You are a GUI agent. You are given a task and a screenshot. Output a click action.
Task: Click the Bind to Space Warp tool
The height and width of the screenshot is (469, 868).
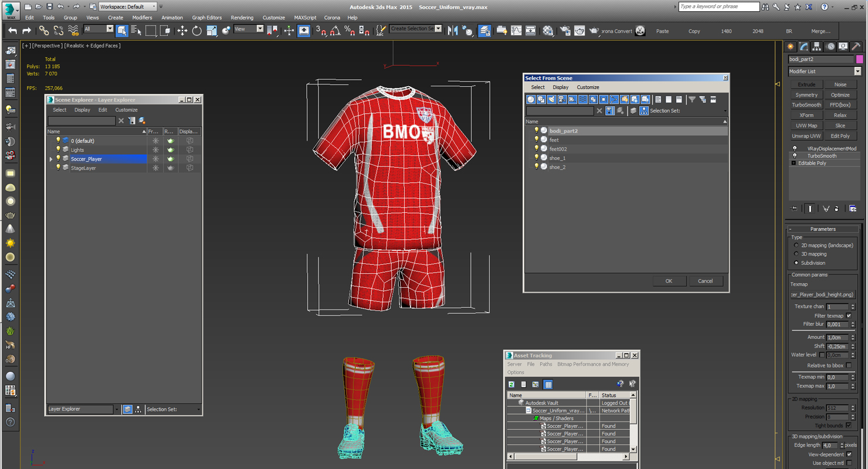(x=73, y=30)
